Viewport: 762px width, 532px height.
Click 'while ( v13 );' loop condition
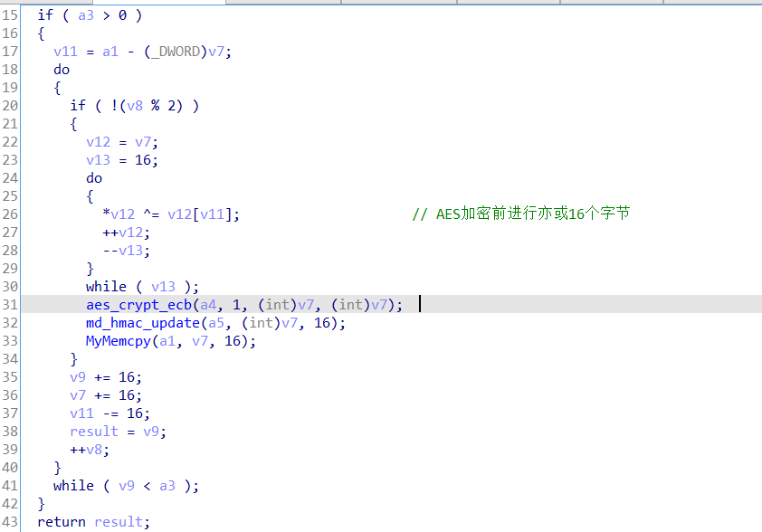click(142, 287)
